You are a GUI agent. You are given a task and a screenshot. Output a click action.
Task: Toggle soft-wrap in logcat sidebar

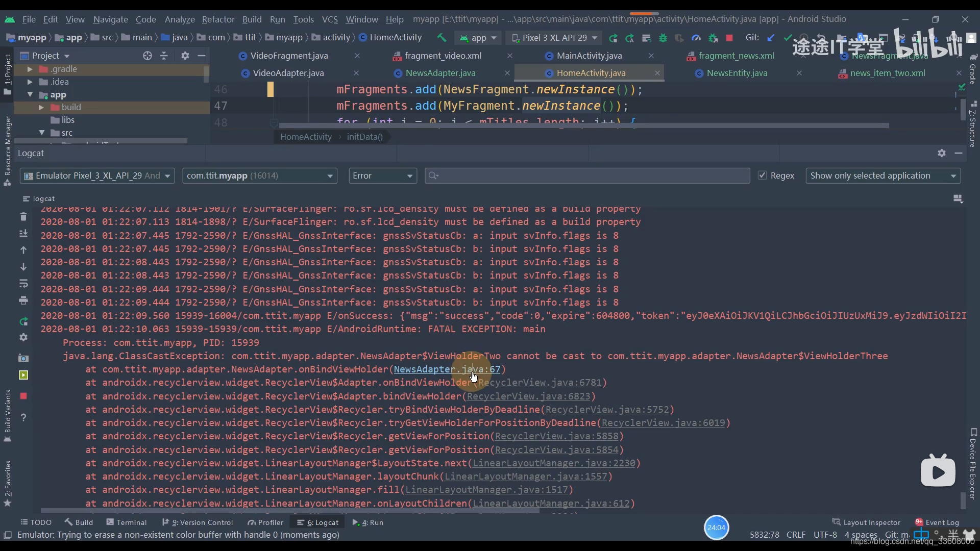click(23, 283)
